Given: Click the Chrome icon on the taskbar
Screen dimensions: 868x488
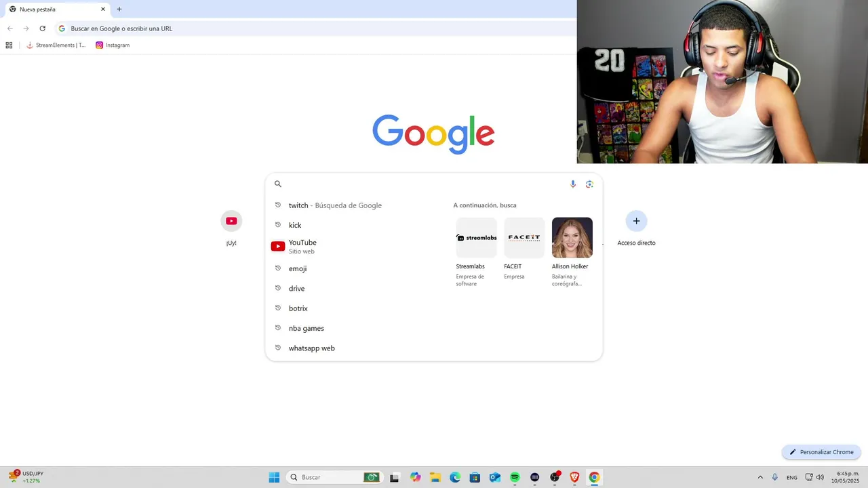Looking at the screenshot, I should tap(594, 477).
